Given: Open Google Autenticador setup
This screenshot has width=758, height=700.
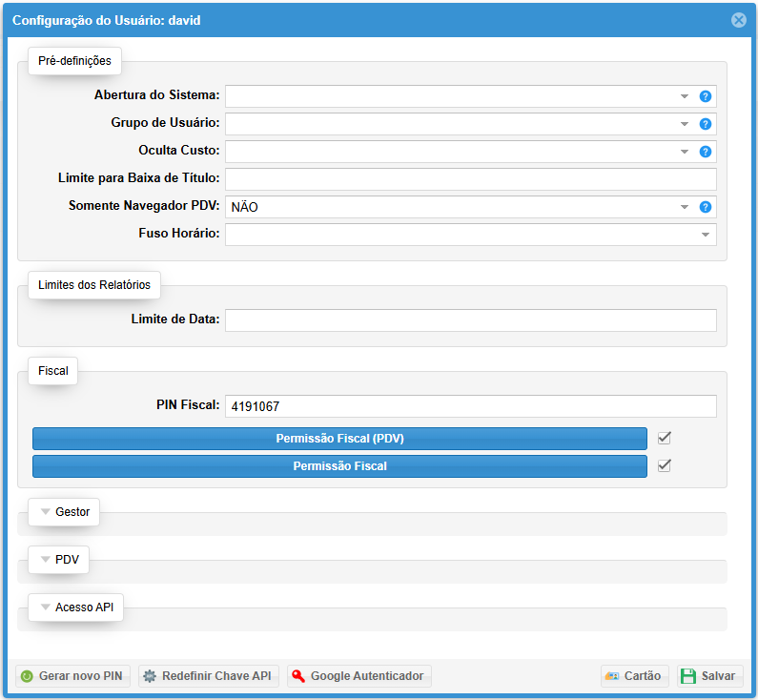Looking at the screenshot, I should click(x=359, y=676).
